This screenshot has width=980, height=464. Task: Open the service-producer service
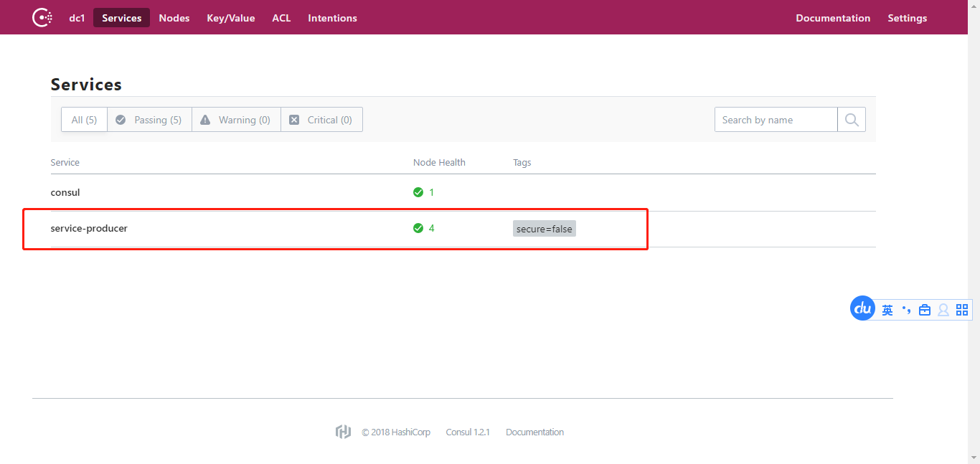tap(89, 228)
